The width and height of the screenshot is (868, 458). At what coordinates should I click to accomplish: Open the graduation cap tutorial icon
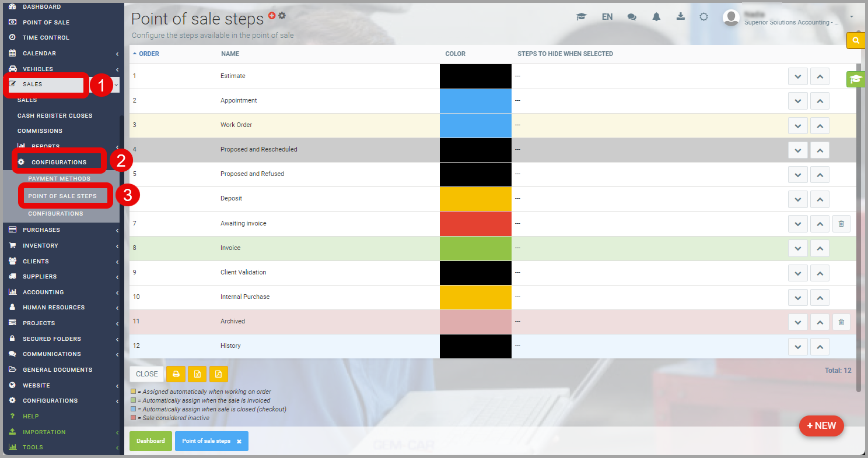[x=581, y=17]
